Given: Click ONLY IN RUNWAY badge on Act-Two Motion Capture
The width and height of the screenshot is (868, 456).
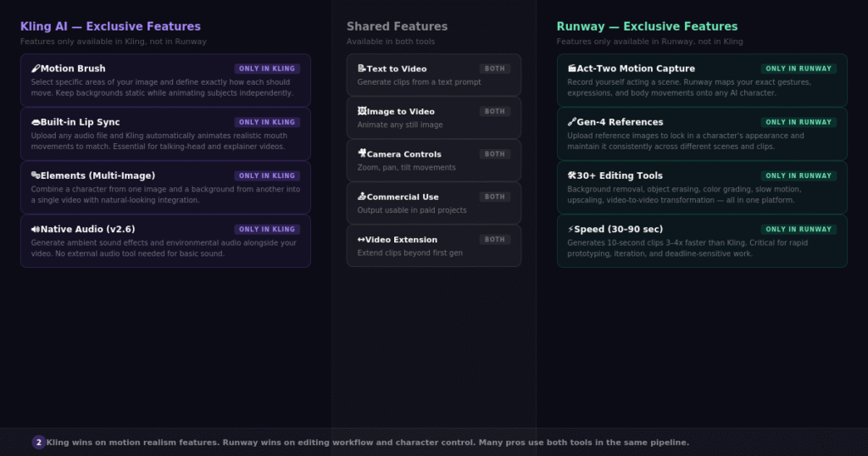Looking at the screenshot, I should pos(798,69).
